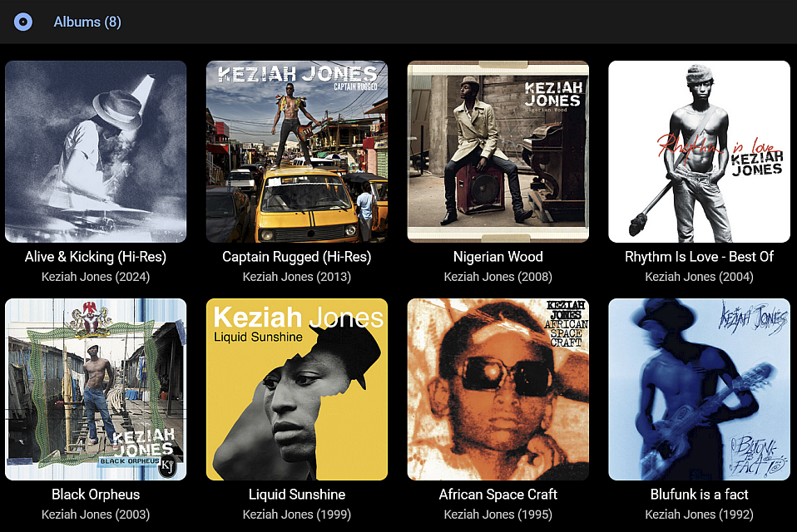Open the orange African Space Craft cover

pos(498,389)
